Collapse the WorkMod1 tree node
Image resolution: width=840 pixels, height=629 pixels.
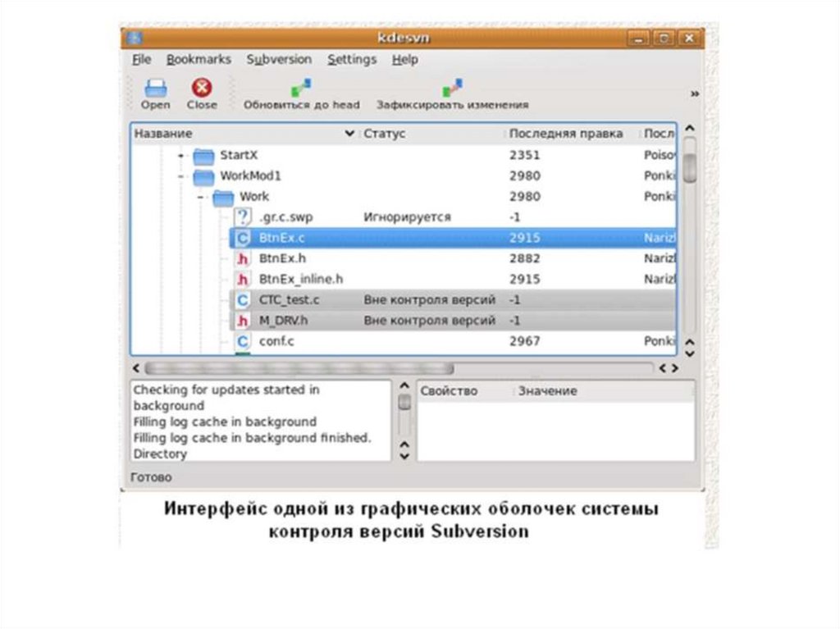tap(181, 176)
